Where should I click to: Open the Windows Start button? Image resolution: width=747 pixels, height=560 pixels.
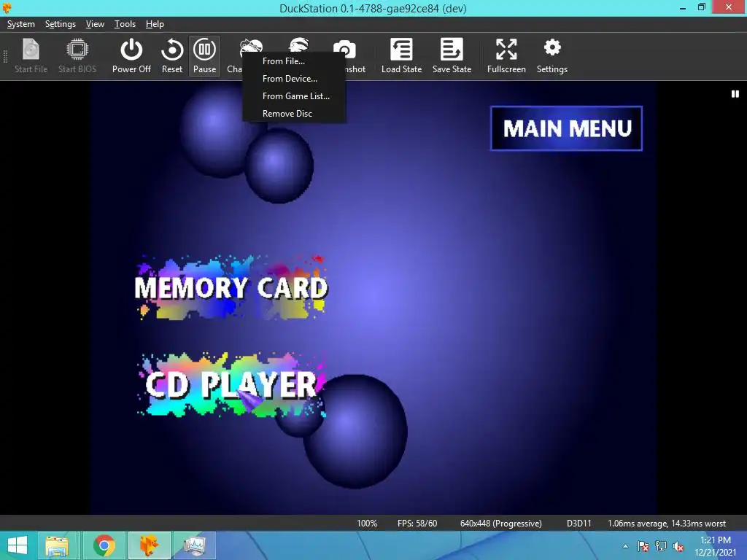[x=18, y=545]
